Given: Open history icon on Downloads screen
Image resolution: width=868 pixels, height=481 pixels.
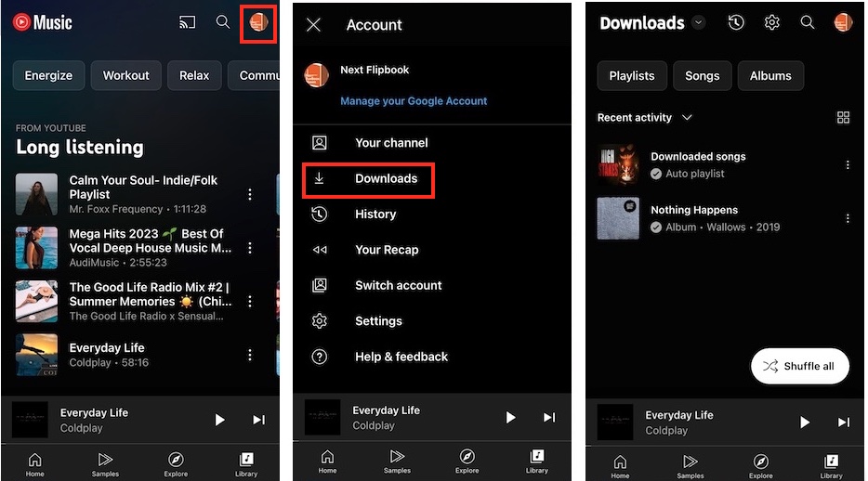Looking at the screenshot, I should point(736,22).
